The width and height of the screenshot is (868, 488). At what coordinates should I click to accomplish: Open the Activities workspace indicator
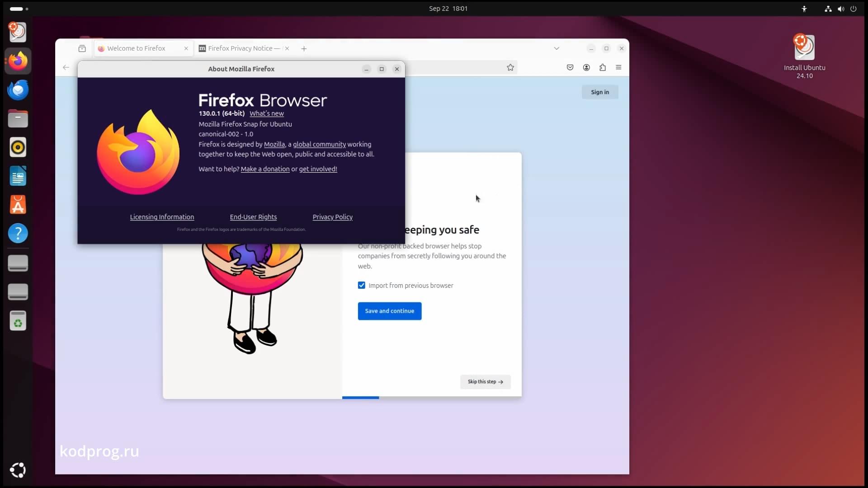point(19,9)
